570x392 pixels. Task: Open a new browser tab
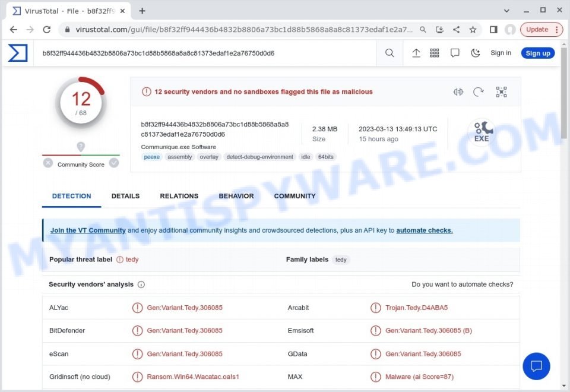point(142,11)
